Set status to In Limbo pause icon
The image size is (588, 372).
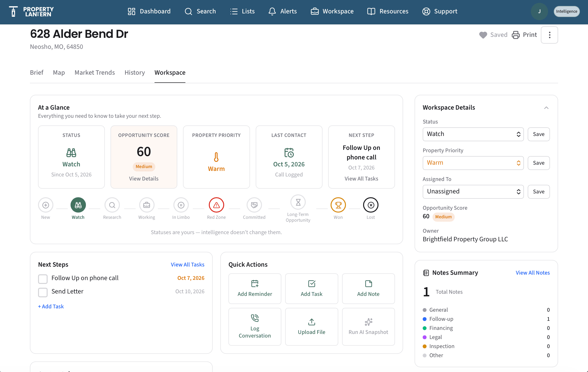coord(181,205)
